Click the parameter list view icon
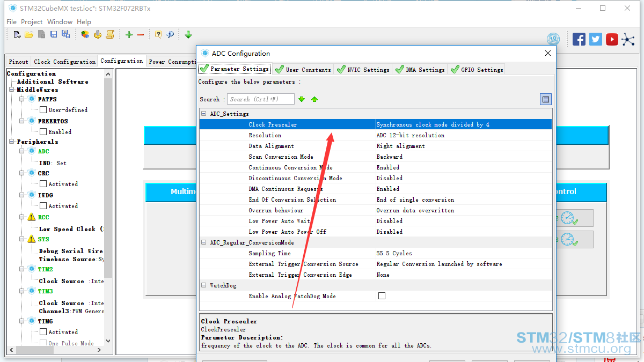This screenshot has width=644, height=362. [546, 99]
